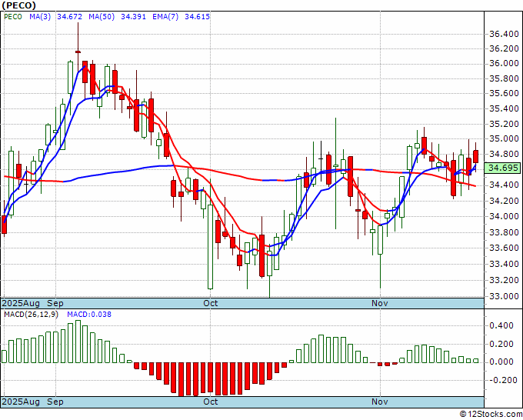
Task: Click the Nov label on MACD axis
Action: pos(380,402)
